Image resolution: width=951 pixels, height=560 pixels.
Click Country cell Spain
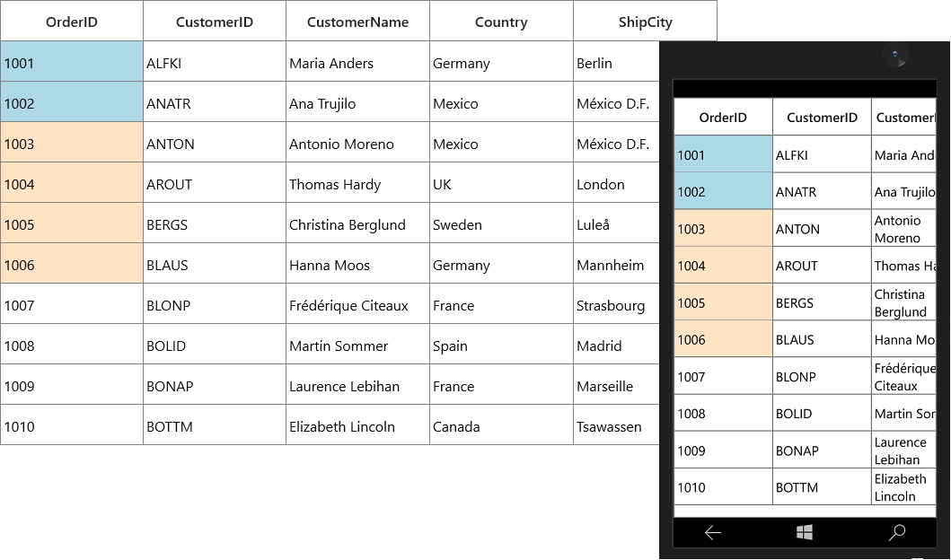(x=502, y=345)
